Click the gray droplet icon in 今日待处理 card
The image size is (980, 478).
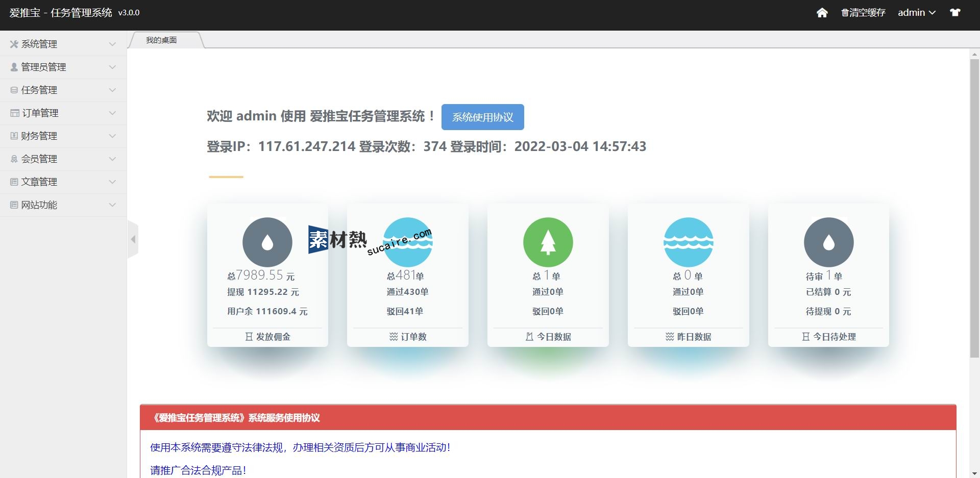tap(829, 242)
